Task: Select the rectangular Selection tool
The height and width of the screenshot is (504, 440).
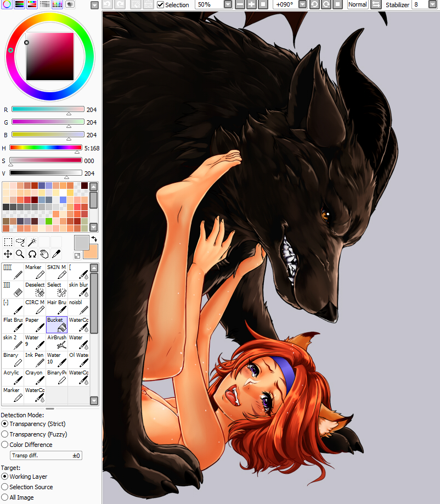Action: point(8,242)
